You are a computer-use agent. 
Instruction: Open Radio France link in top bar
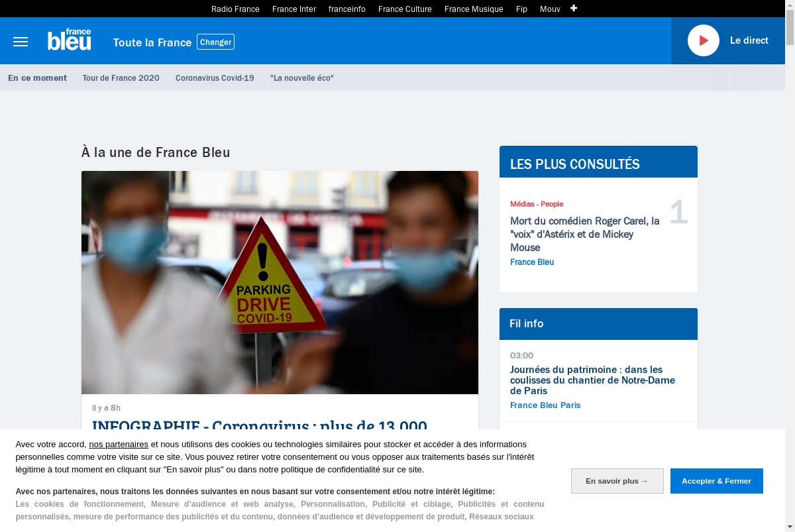point(235,9)
